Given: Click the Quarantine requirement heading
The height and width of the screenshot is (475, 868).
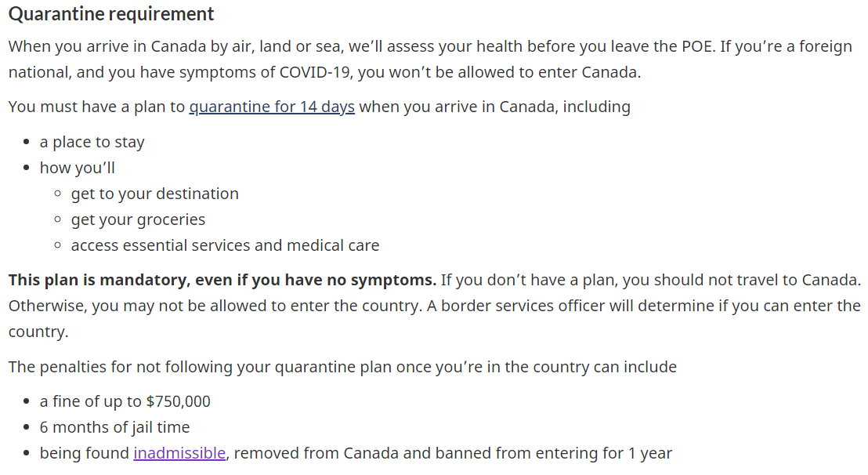Looking at the screenshot, I should click(111, 14).
